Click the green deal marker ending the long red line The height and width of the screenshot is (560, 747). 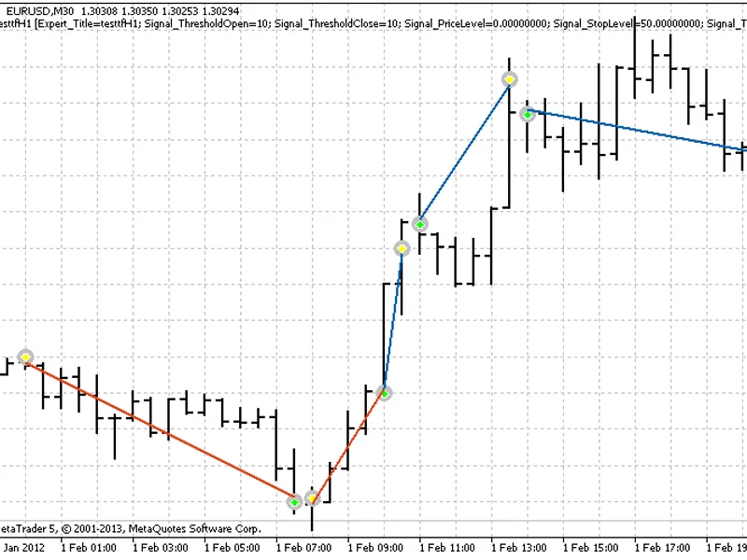(294, 502)
